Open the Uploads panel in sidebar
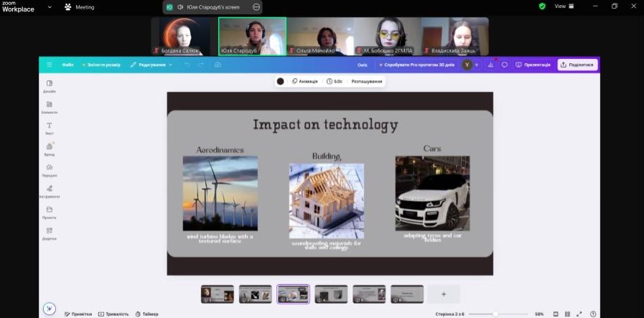 click(49, 169)
